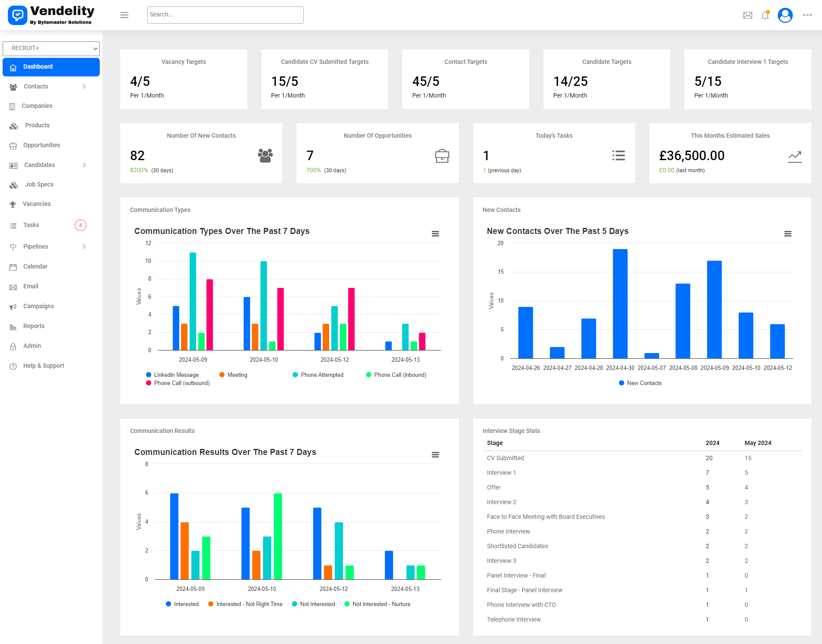Open Candidate CV Submitted Targets card
Screen dimensions: 822x644
[x=325, y=79]
